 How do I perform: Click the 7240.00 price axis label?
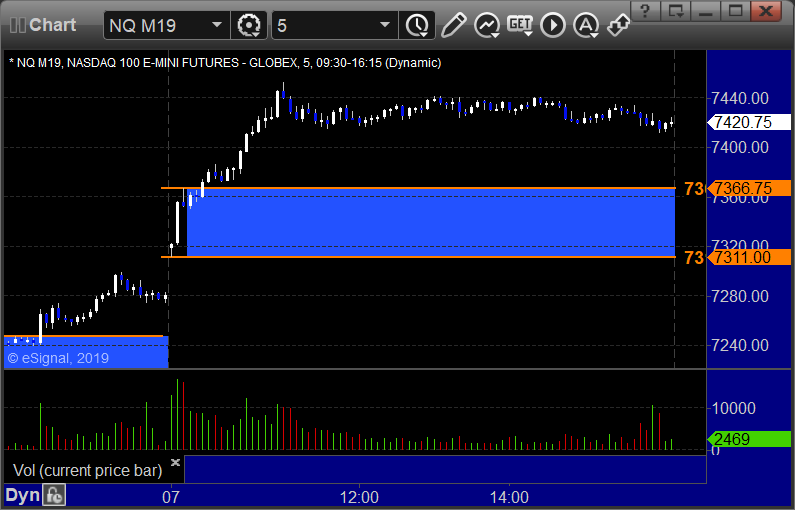[740, 345]
